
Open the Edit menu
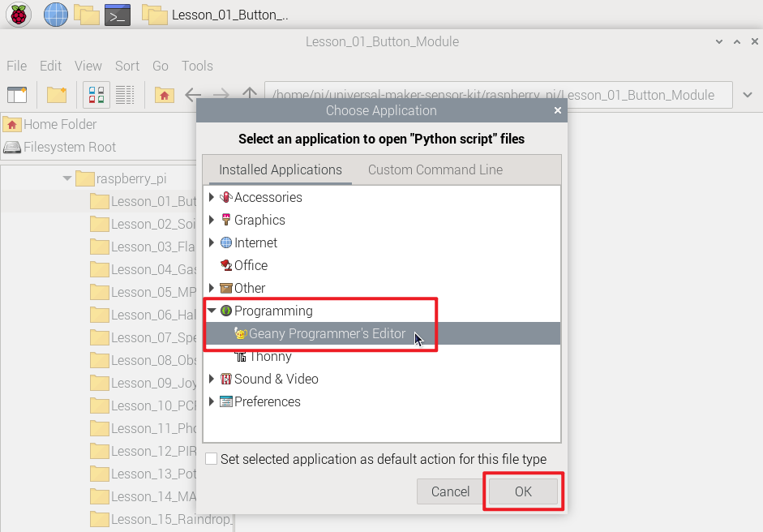[50, 66]
